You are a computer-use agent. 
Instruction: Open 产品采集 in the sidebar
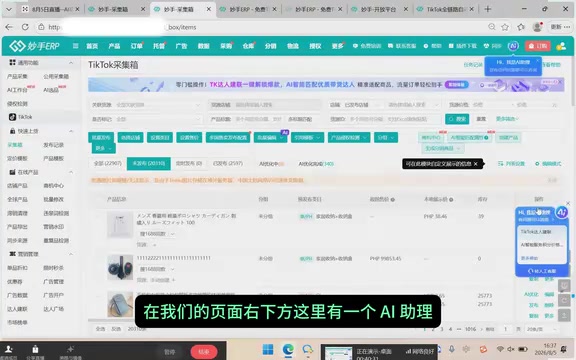(x=17, y=76)
